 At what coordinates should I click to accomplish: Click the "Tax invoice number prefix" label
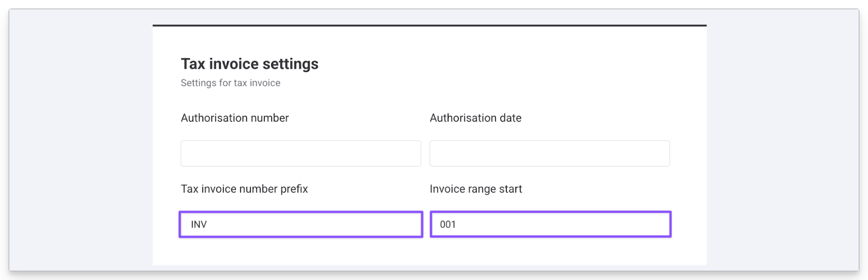coord(244,189)
